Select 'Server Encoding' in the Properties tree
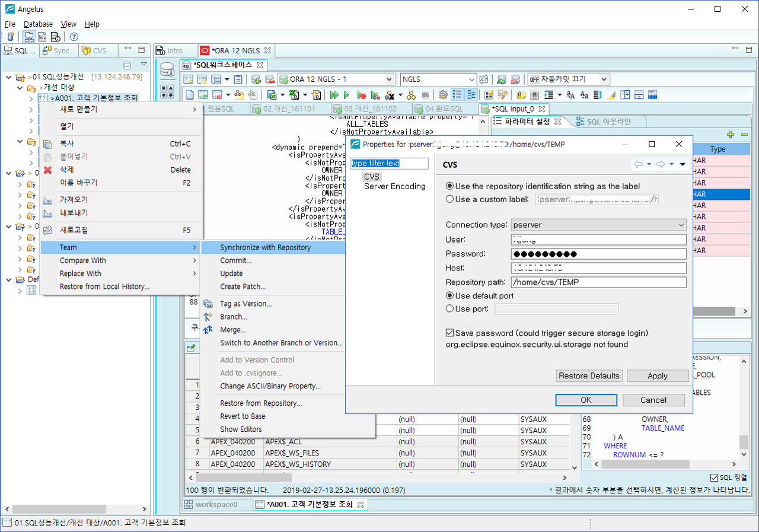The image size is (759, 532). click(x=395, y=186)
